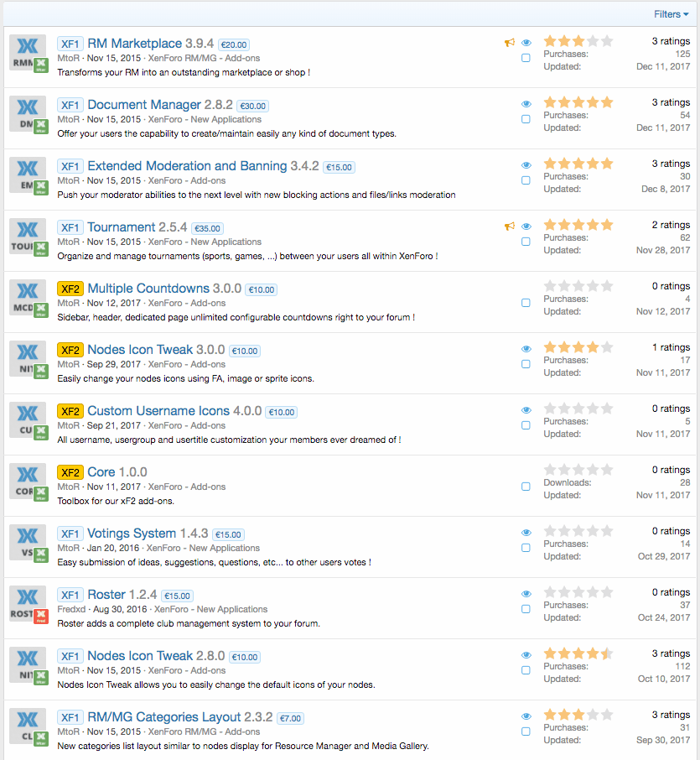700x760 pixels.
Task: Tick the checkbox for Multiple Countdowns
Action: point(526,303)
